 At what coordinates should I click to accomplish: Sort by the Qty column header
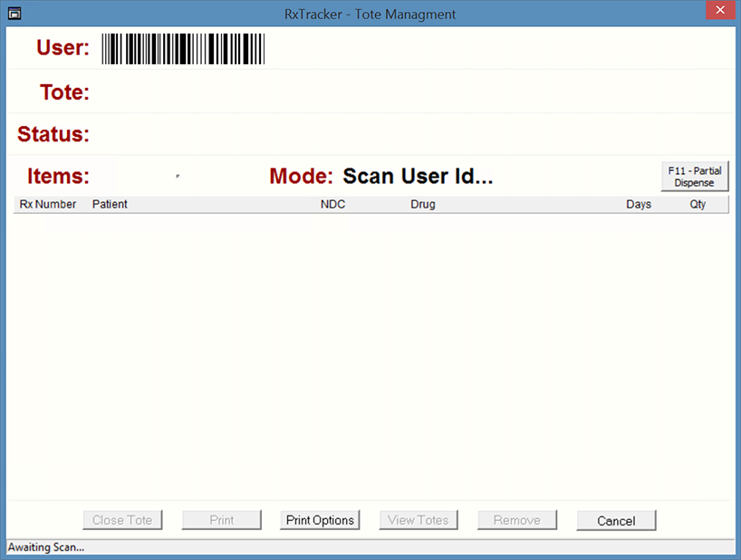[697, 205]
